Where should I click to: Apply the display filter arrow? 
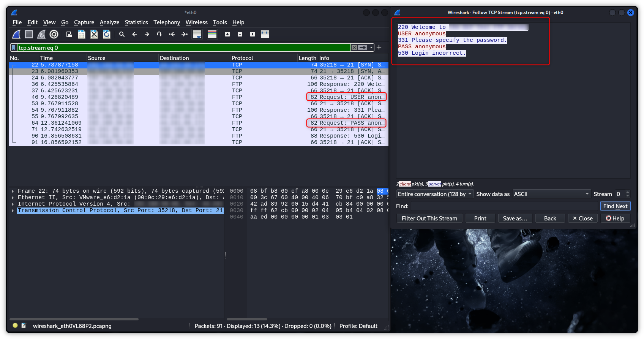[x=363, y=48]
